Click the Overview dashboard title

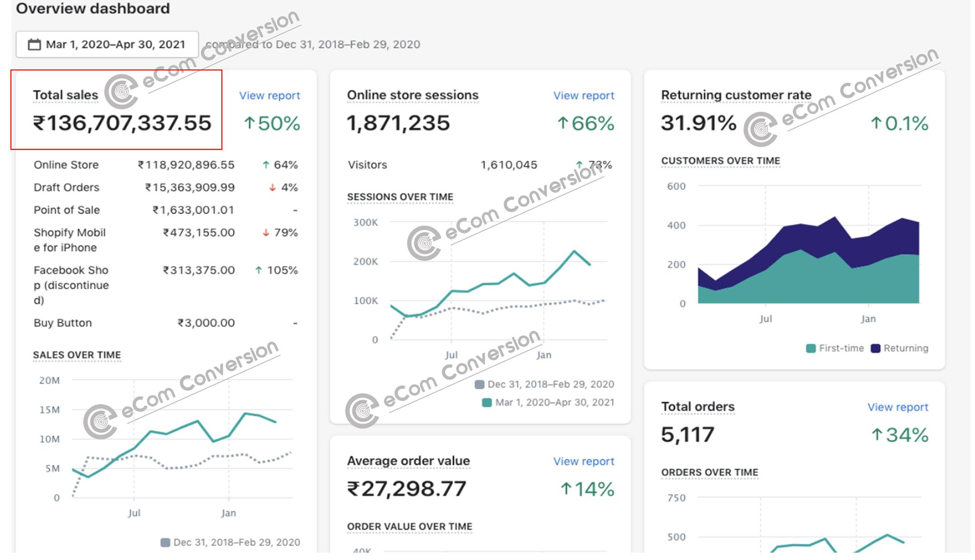coord(93,9)
